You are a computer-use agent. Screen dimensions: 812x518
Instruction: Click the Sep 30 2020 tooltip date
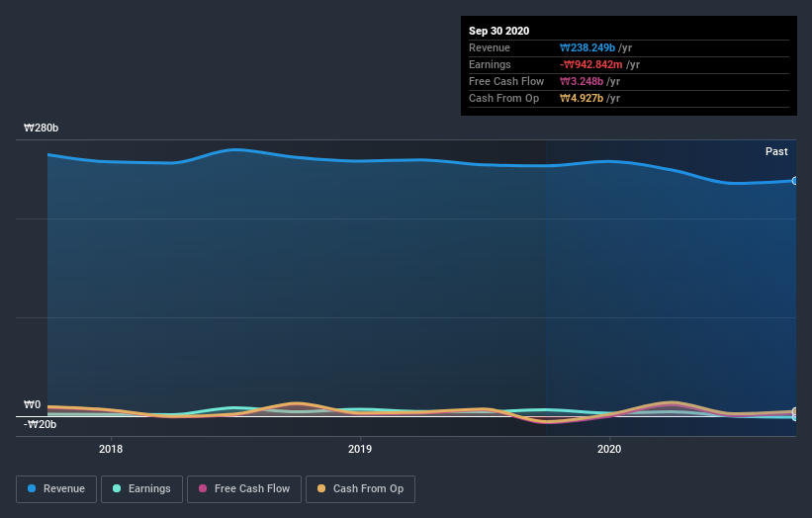click(498, 31)
